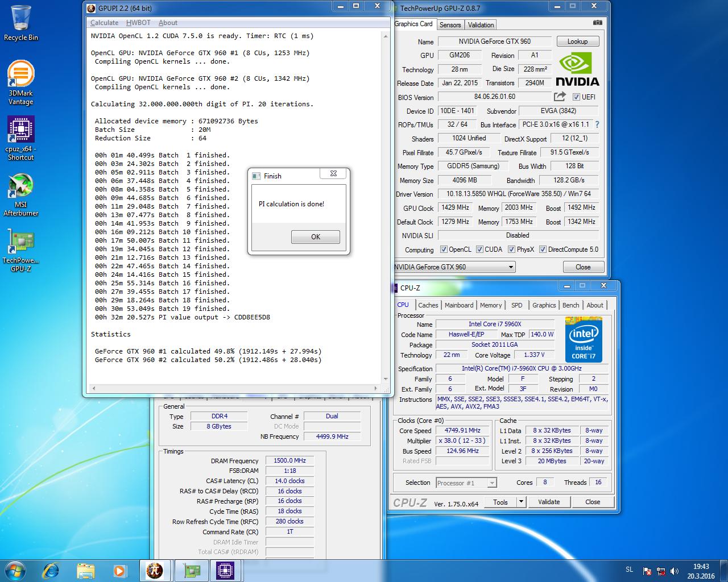Screen dimensions: 728x582
Task: Click the GPU Name field NVIDIA GeForce GTX 960
Action: click(x=494, y=41)
